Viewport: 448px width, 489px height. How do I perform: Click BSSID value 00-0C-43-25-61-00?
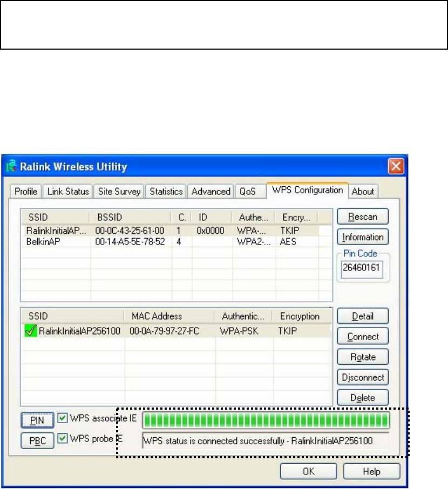click(130, 230)
